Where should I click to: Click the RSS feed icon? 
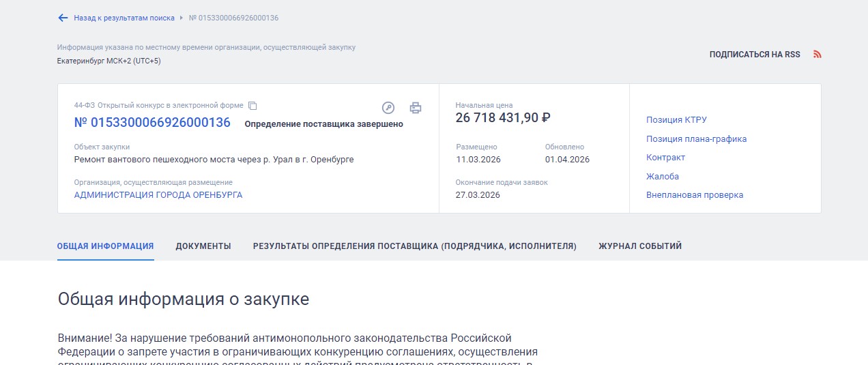[x=818, y=55]
